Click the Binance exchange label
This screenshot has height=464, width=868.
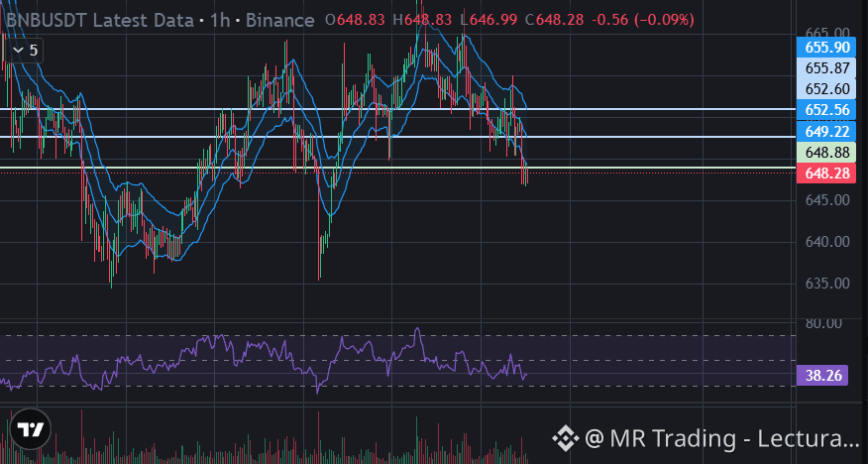point(279,21)
